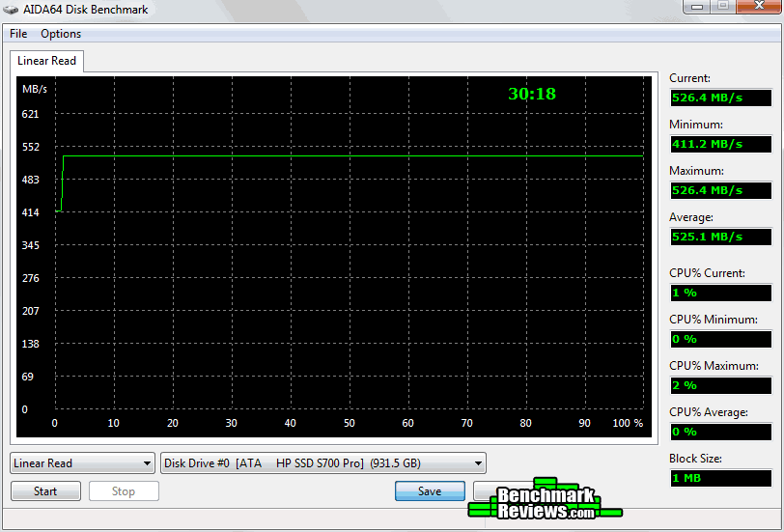Viewport: 784px width, 532px height.
Task: Click the Stop button
Action: coord(124,491)
